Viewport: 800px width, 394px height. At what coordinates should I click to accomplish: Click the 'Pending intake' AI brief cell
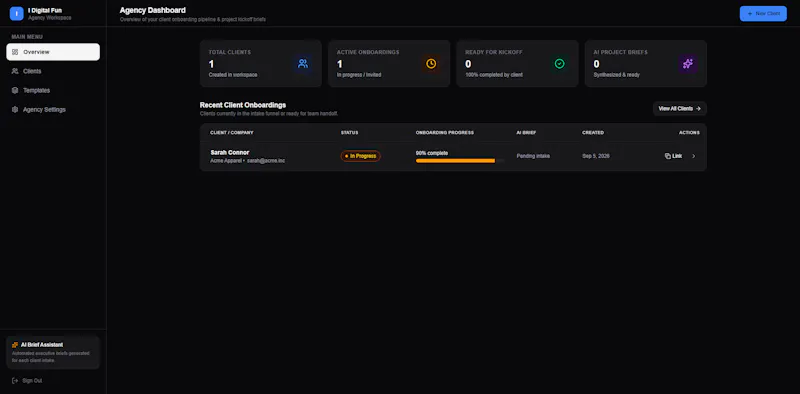[533, 156]
